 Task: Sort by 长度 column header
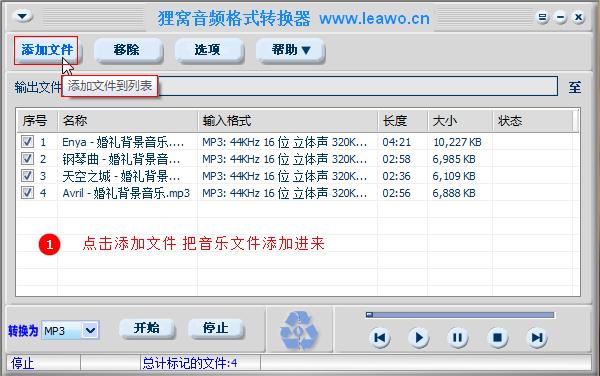403,121
